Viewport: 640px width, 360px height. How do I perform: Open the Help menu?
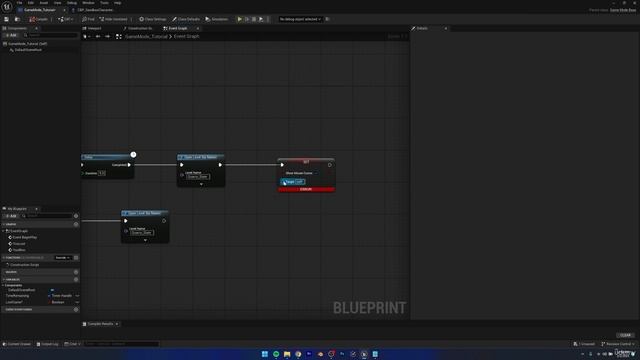coord(118,3)
